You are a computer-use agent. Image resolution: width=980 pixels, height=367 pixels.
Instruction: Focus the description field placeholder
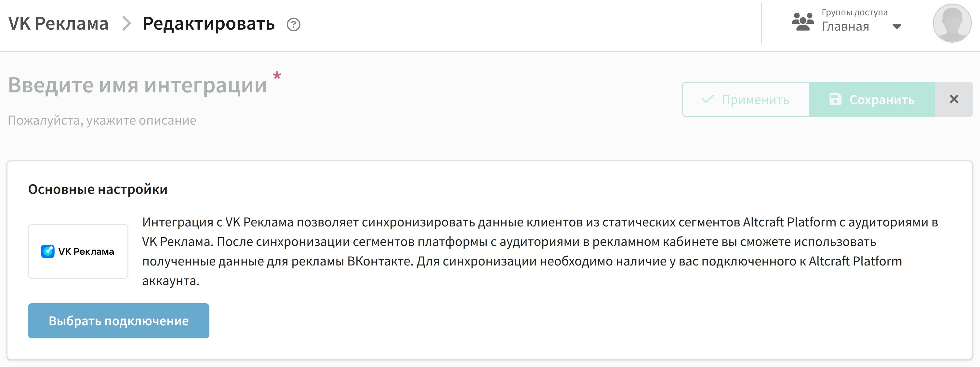coord(102,120)
